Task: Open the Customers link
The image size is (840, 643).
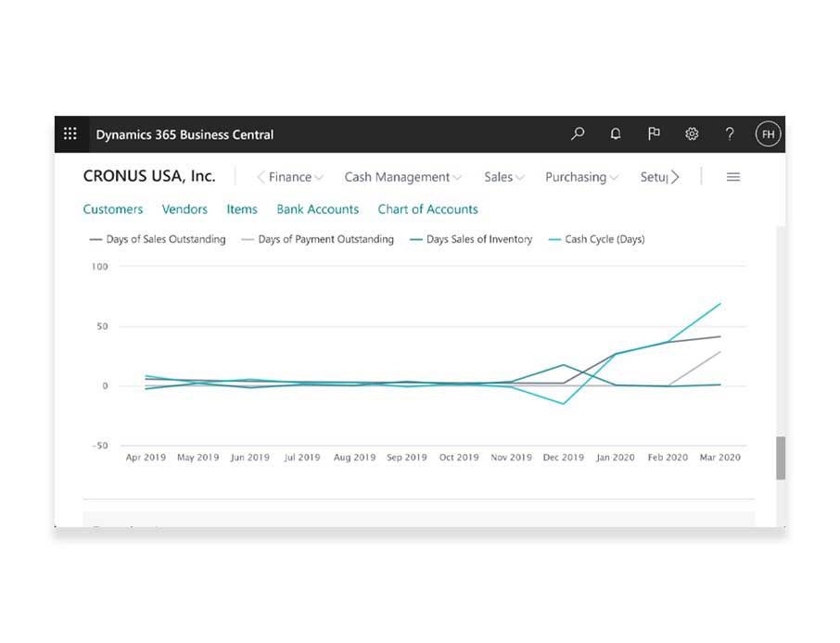Action: (x=112, y=209)
